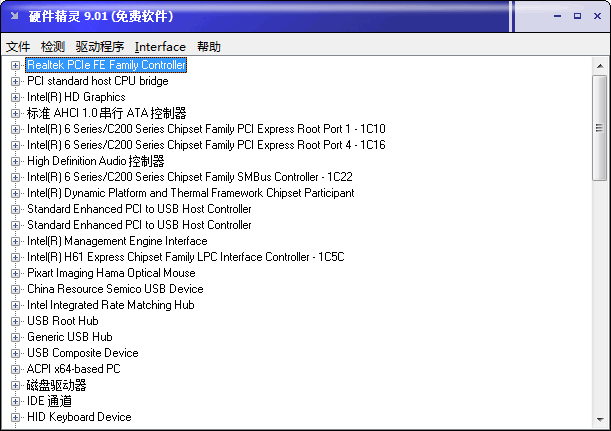Click the scrollbar up arrow
611x431 pixels.
click(600, 66)
